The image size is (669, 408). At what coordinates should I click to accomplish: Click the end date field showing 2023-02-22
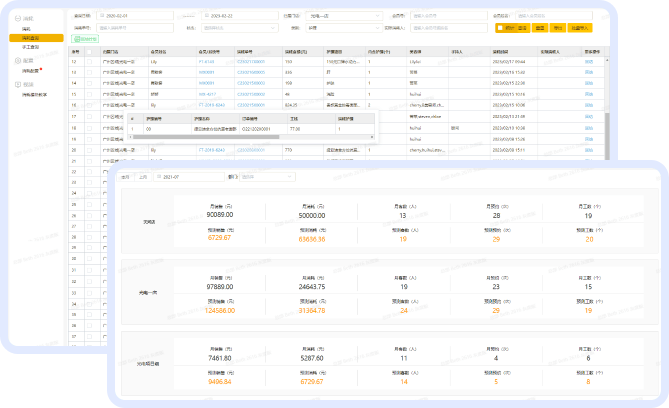pyautogui.click(x=240, y=16)
